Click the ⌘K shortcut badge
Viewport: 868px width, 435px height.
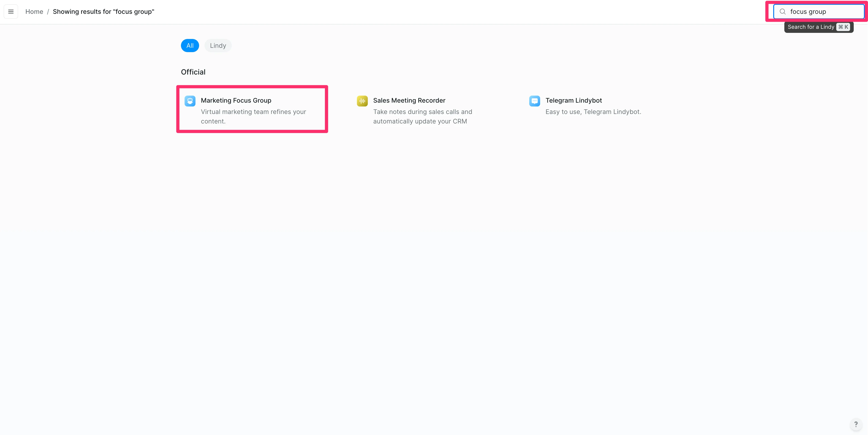(843, 27)
